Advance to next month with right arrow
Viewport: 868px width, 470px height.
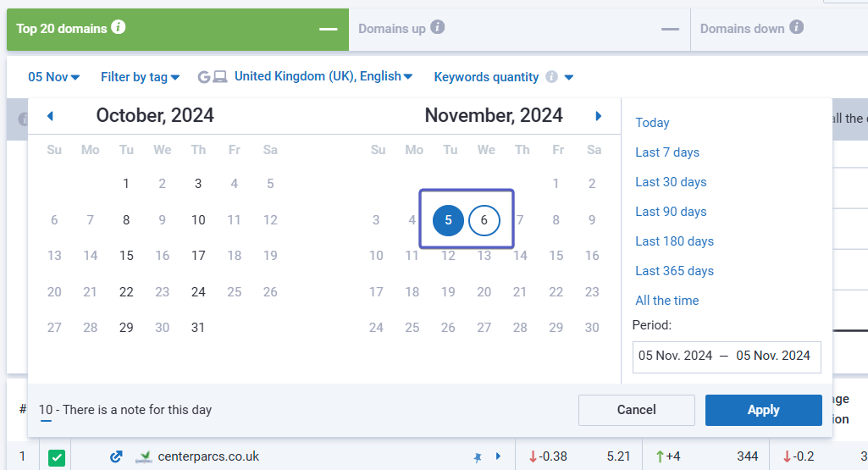599,116
